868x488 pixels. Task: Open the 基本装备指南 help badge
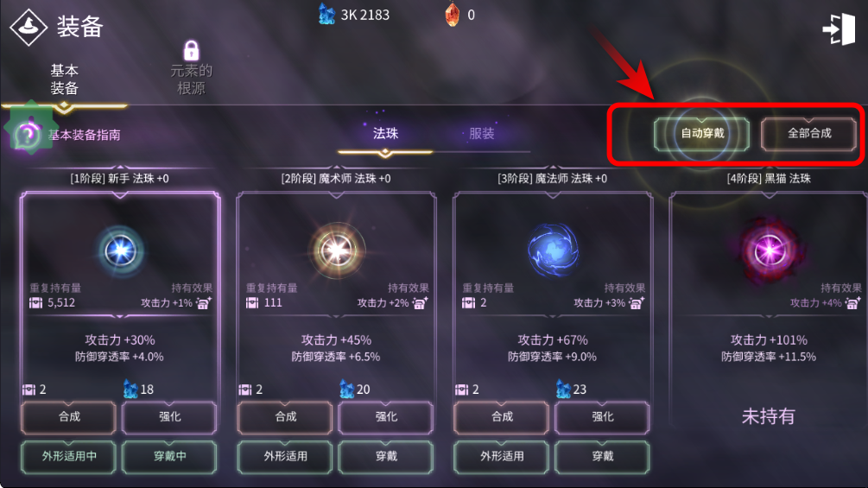click(27, 134)
